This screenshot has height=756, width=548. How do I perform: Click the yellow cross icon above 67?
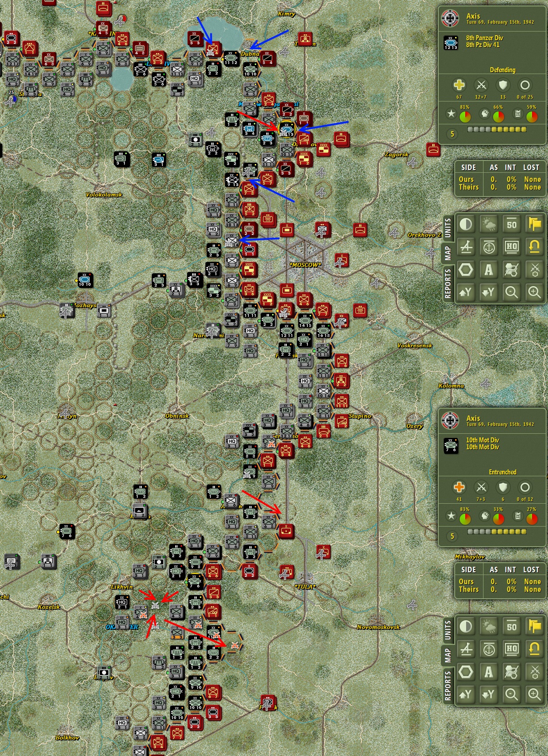coord(459,85)
